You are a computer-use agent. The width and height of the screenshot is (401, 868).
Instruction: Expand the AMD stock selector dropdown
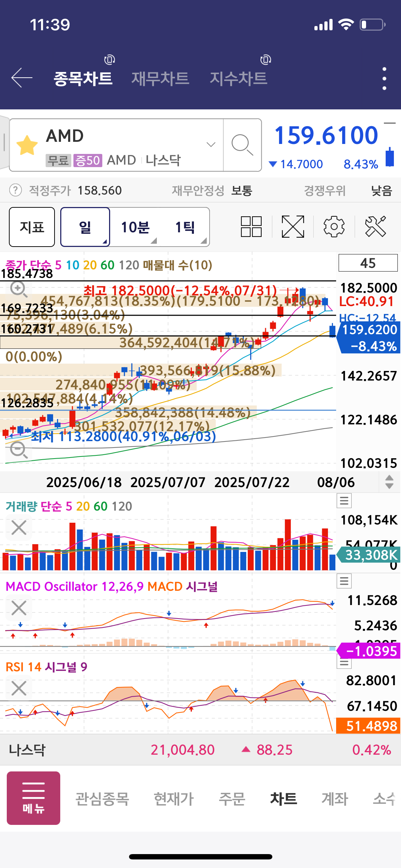point(211,144)
